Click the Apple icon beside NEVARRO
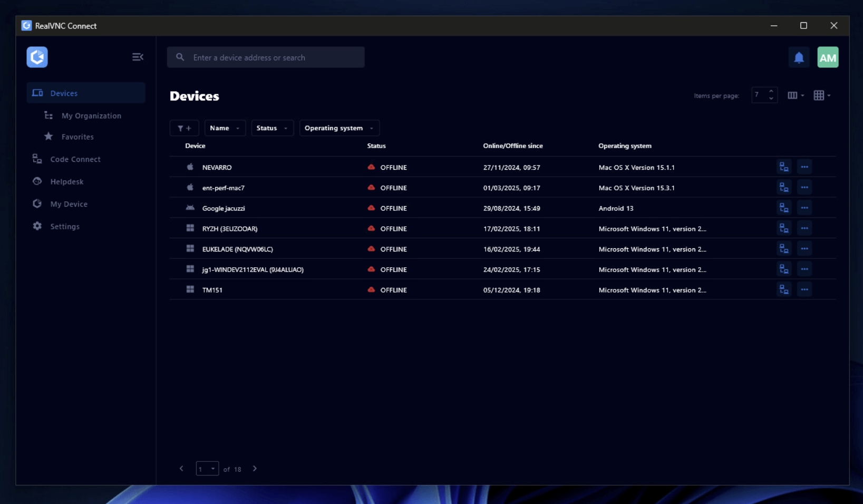 click(190, 167)
